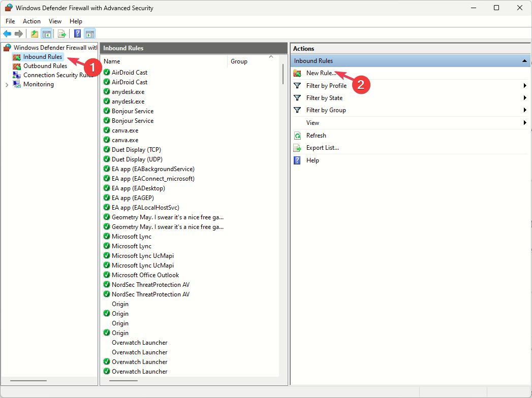This screenshot has height=398, width=532.
Task: Click the Filter by State funnel icon
Action: pyautogui.click(x=297, y=97)
